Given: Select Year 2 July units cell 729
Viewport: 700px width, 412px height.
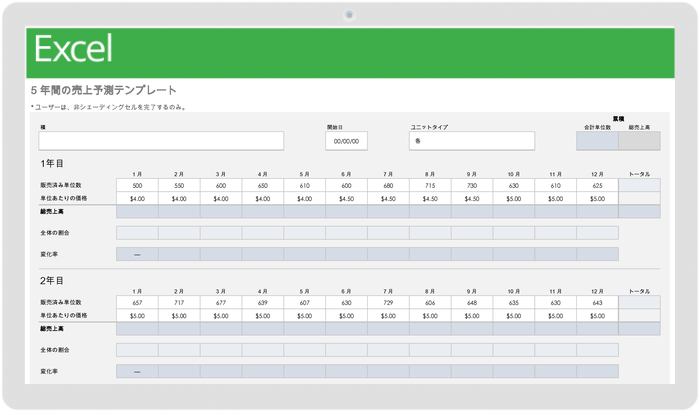Looking at the screenshot, I should pos(388,302).
